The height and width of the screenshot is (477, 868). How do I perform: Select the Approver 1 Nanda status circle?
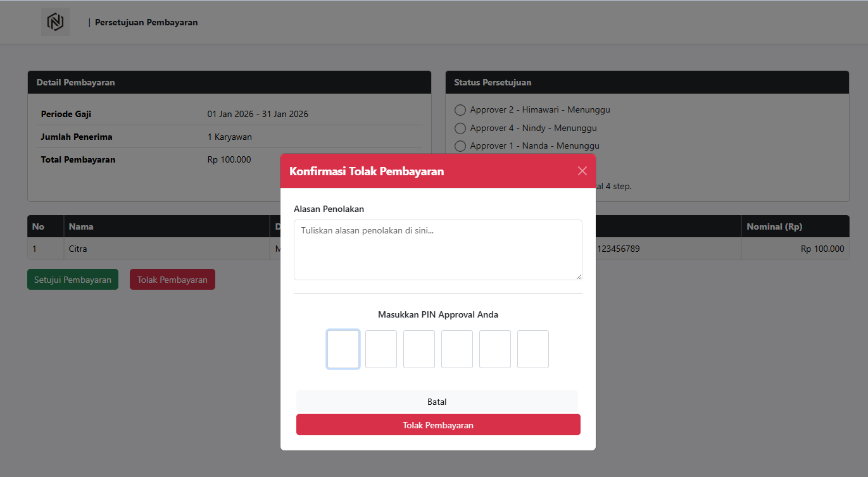coord(460,146)
